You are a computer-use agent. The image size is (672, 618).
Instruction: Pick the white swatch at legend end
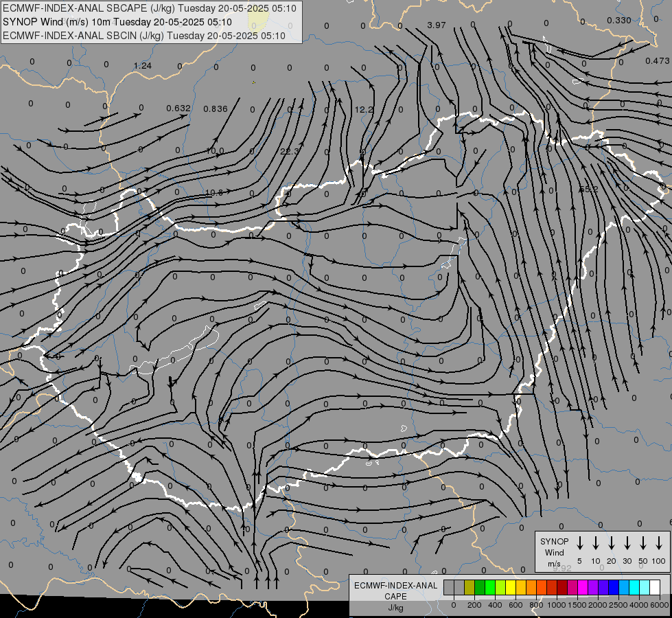click(x=655, y=587)
